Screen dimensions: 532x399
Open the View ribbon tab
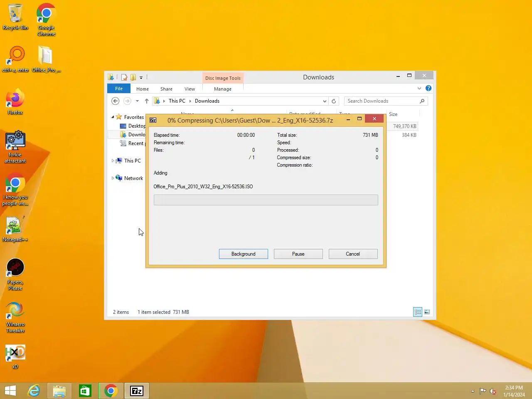(x=190, y=89)
